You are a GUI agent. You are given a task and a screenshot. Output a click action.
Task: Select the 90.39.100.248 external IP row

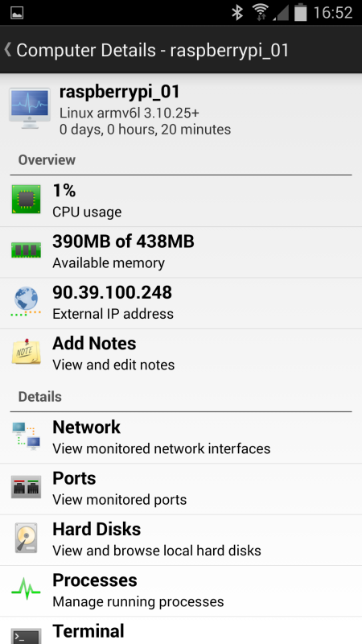pyautogui.click(x=181, y=303)
